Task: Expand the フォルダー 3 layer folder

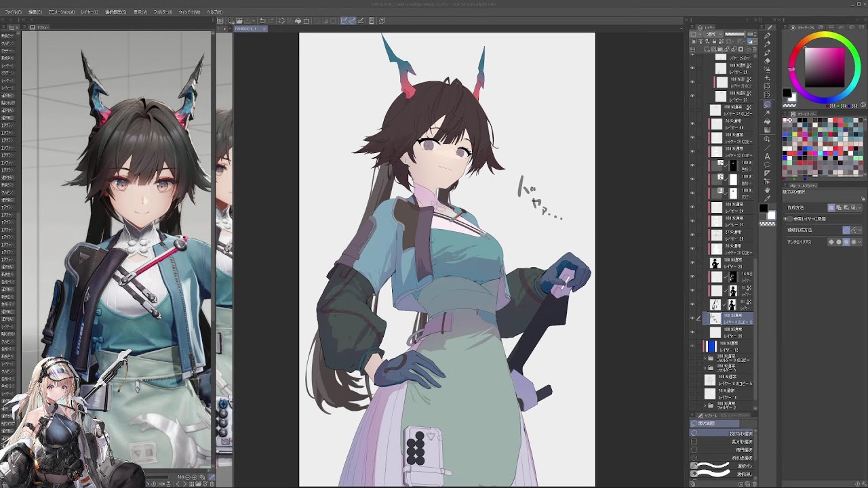Action: pos(705,368)
